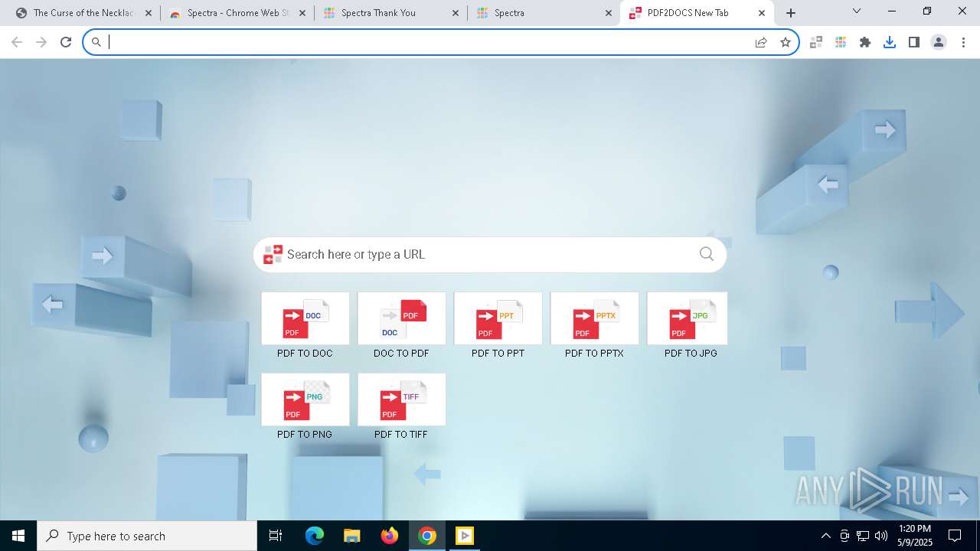Click the 'PDF TO TIFF' label text
Screen dimensions: 980x551
(401, 435)
